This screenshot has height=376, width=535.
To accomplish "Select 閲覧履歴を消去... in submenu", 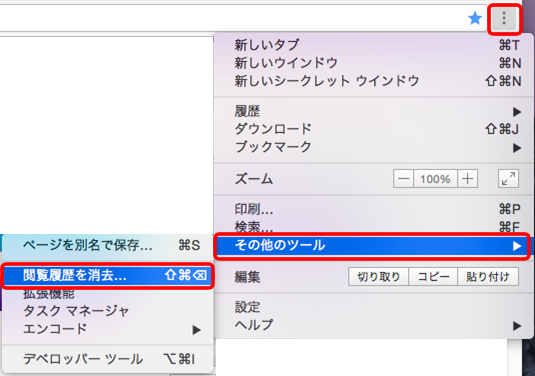I will click(x=107, y=275).
